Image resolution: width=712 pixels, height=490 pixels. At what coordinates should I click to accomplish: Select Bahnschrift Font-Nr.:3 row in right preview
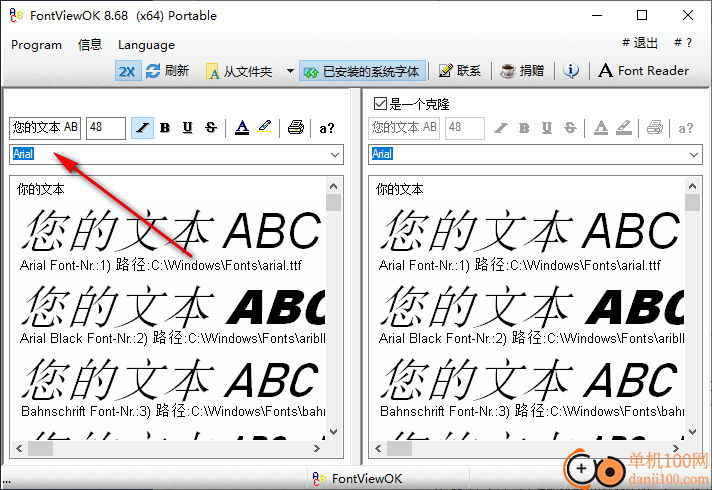532,411
